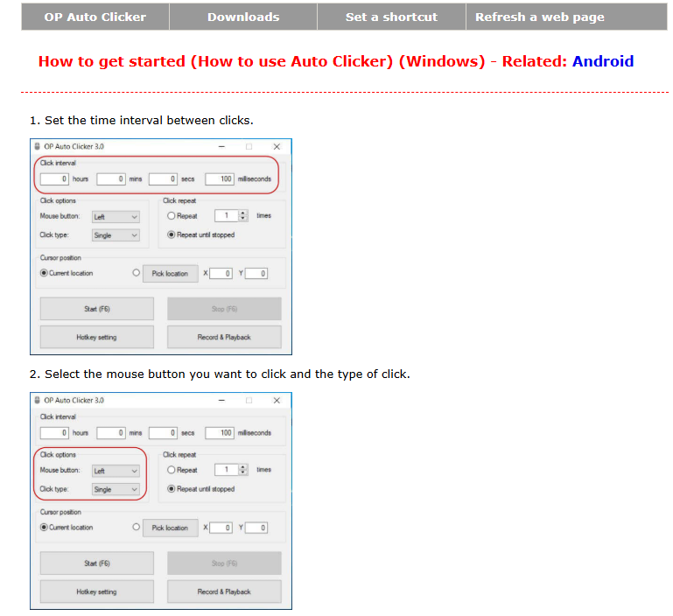673x616 pixels.
Task: Click the close X in step 2 screenshot window
Action: coord(277,400)
